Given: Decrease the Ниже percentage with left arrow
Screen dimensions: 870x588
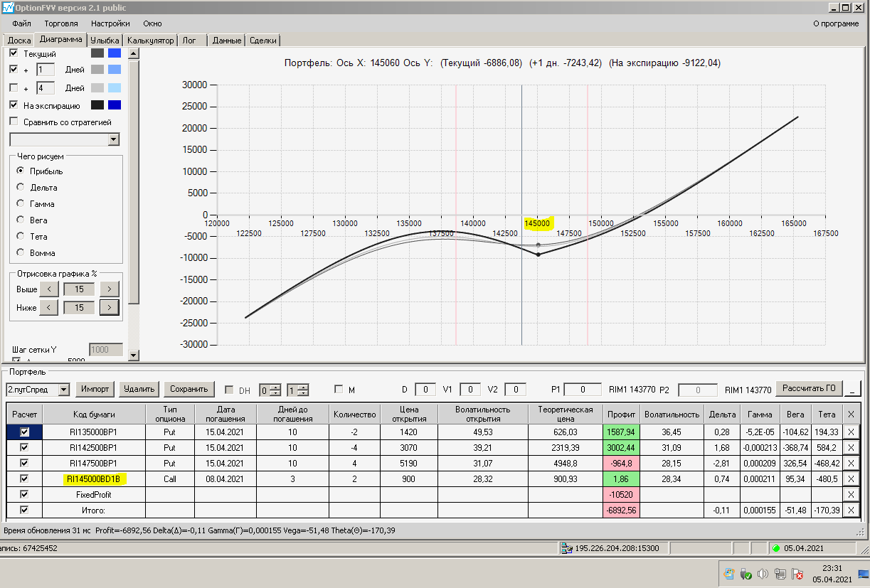Looking at the screenshot, I should [48, 307].
